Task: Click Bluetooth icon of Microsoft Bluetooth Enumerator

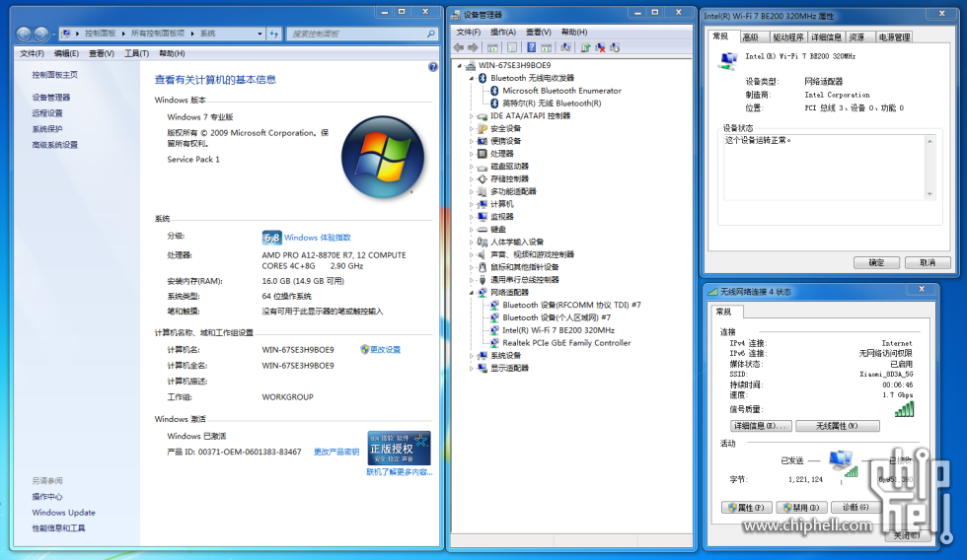Action: pyautogui.click(x=494, y=91)
